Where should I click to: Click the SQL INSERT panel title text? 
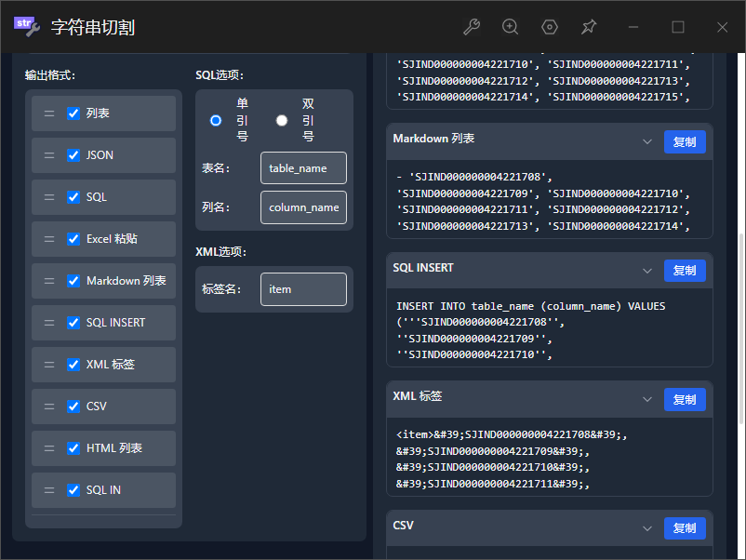423,268
